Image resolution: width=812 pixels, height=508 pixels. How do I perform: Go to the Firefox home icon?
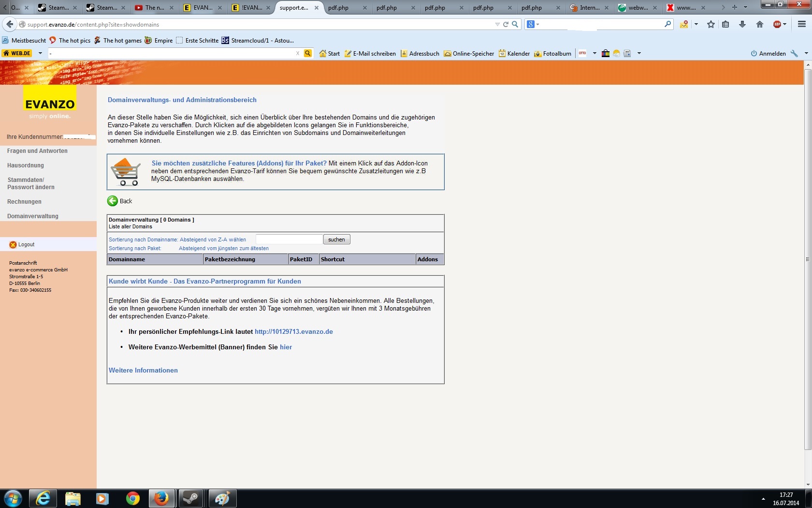pyautogui.click(x=760, y=24)
